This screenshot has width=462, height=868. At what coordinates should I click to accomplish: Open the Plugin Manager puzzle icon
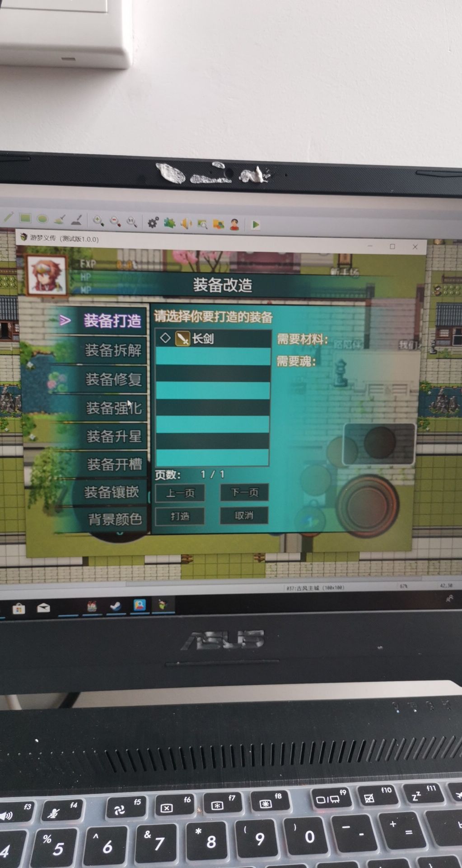point(169,223)
